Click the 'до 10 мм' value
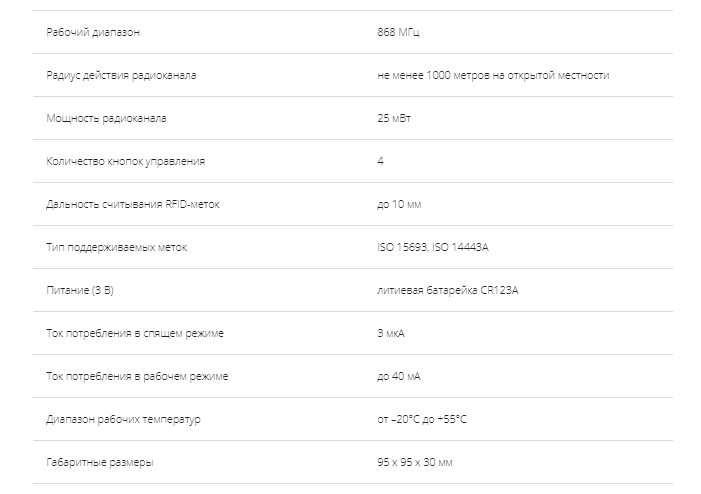 399,204
